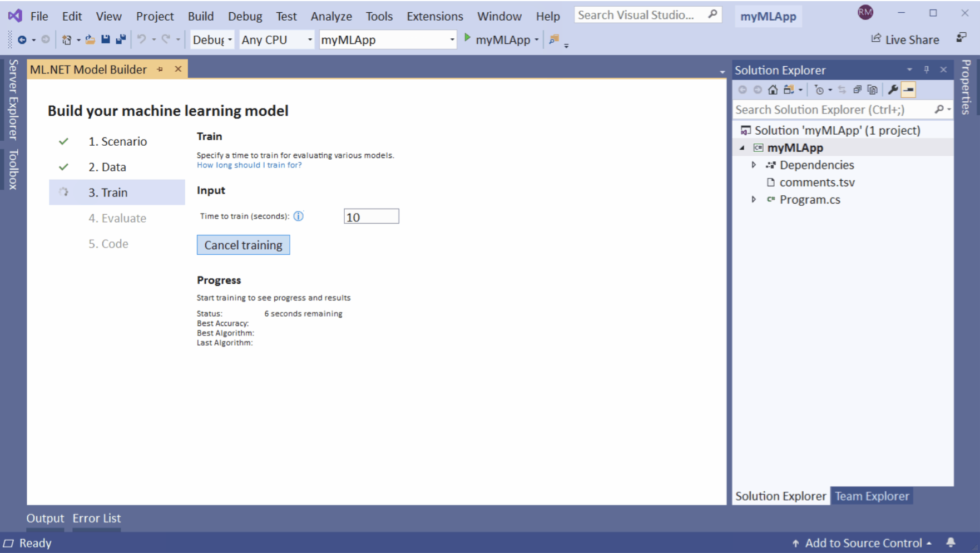980x553 pixels.
Task: Expand the Program.cs file node
Action: (x=754, y=199)
